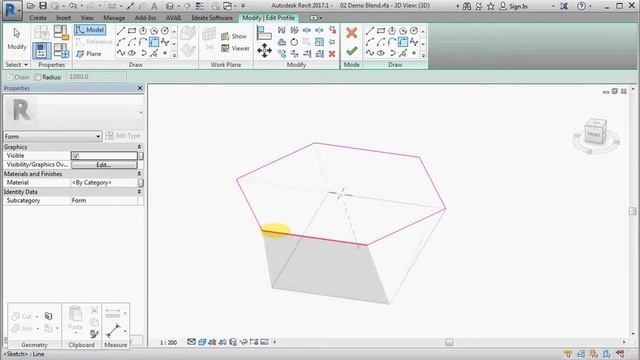
Task: Open the Revit application menu button
Action: point(12,10)
